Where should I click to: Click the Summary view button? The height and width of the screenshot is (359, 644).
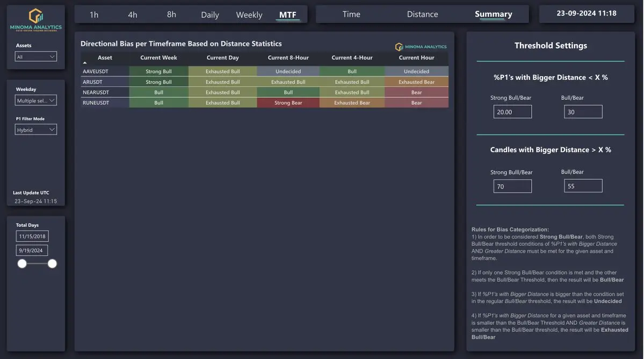(x=493, y=14)
